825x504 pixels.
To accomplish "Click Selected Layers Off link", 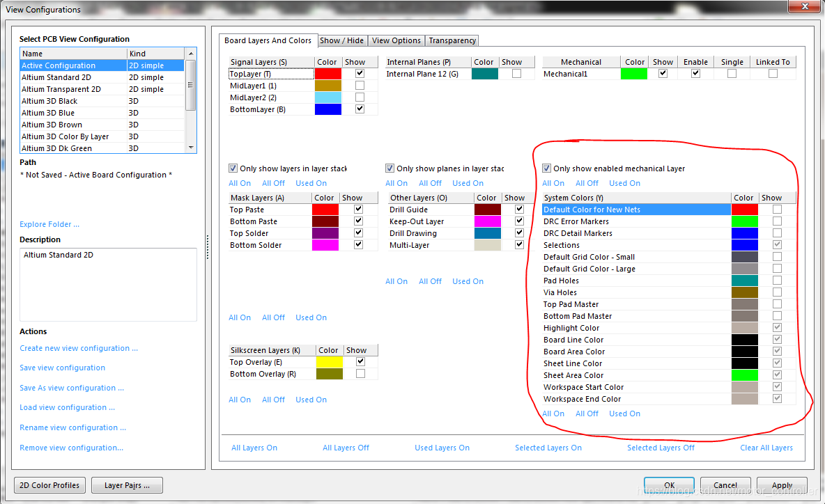I will click(x=661, y=448).
